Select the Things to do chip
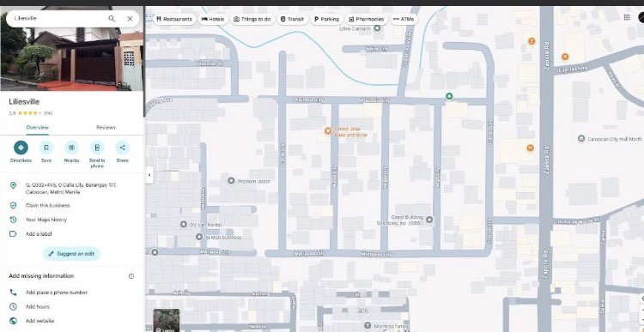This screenshot has height=332, width=644. pos(252,19)
